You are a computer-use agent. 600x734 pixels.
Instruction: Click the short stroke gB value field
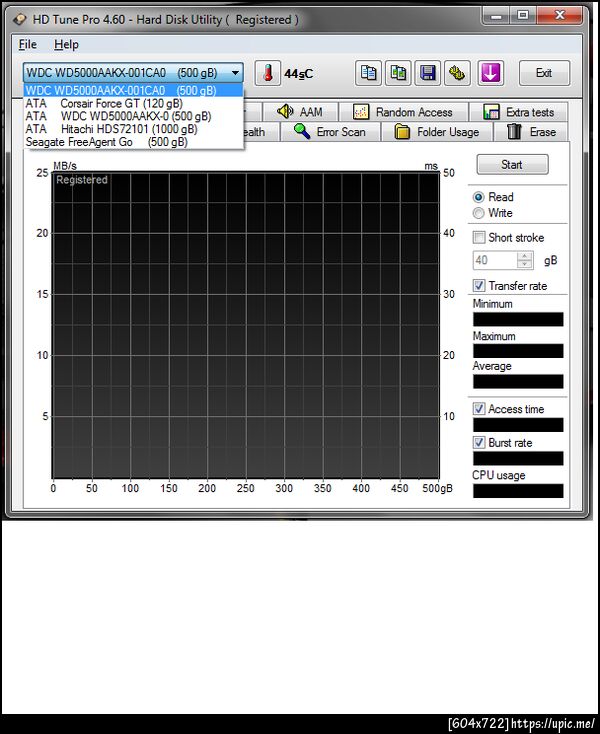click(495, 260)
